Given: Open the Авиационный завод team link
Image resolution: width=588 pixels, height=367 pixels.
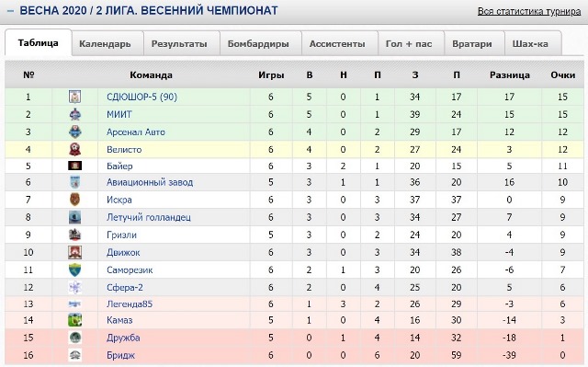Looking at the screenshot, I should pos(150,182).
